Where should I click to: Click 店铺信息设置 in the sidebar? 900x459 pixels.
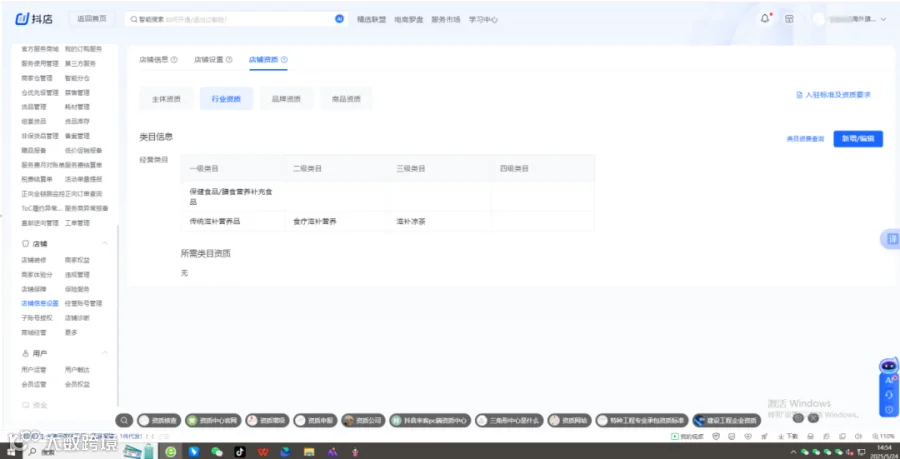point(40,303)
